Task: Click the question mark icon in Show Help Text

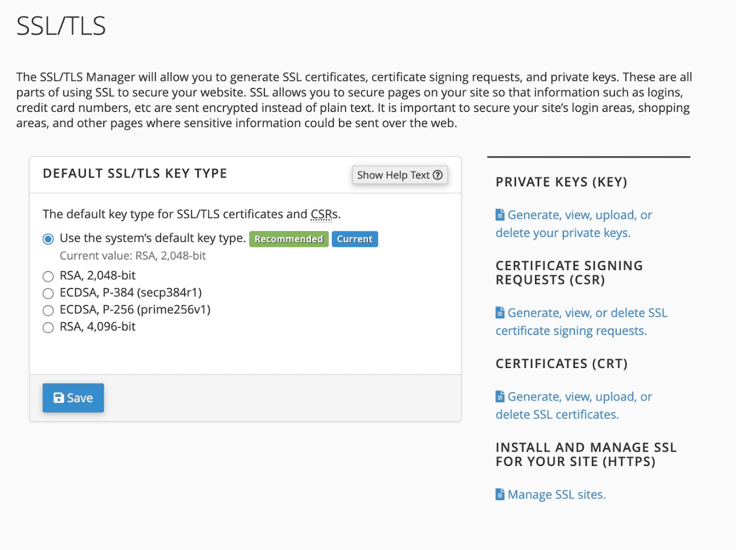Action: pyautogui.click(x=438, y=175)
